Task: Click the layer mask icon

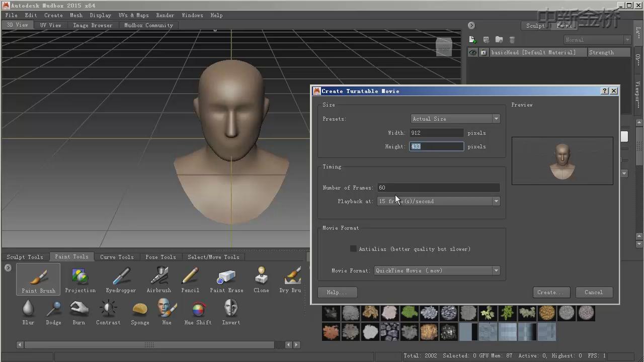Action: [x=486, y=40]
